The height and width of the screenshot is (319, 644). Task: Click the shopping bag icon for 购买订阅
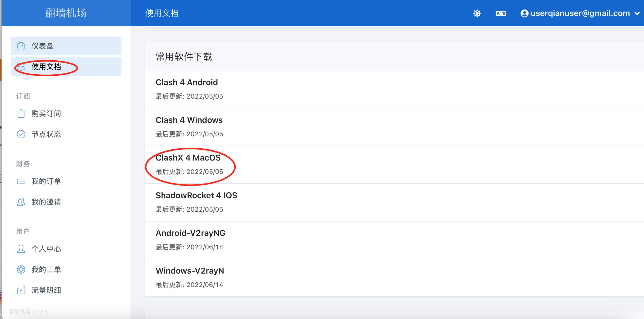(x=21, y=114)
